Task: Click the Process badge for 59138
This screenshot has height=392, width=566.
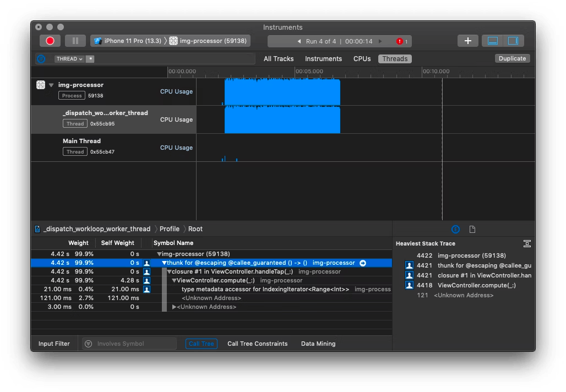Action: pyautogui.click(x=72, y=96)
